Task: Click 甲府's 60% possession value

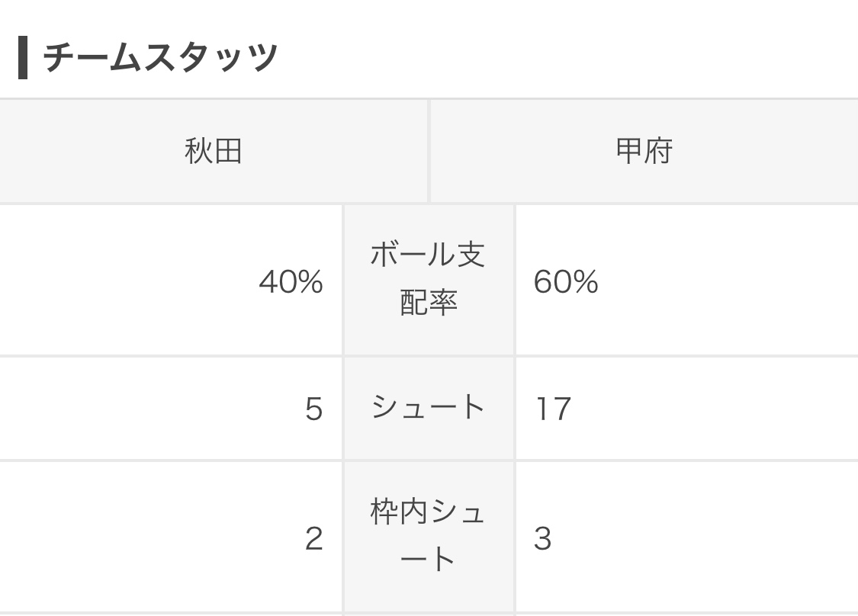Action: (566, 283)
